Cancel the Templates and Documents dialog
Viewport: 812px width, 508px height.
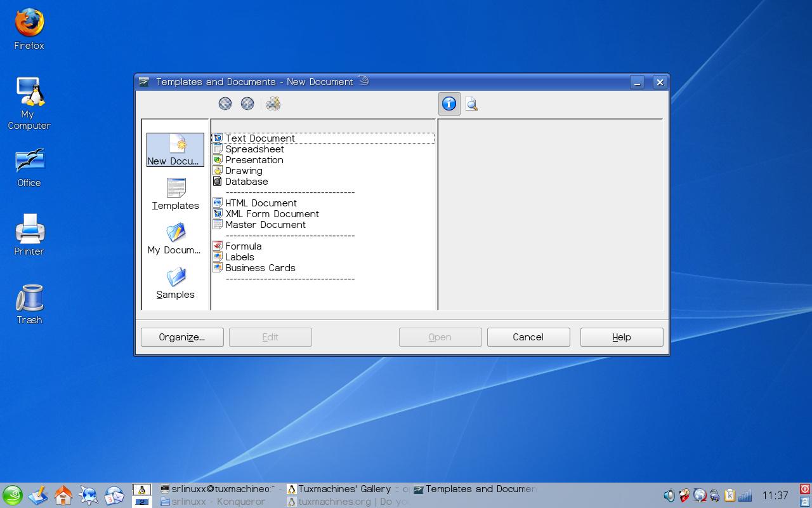(x=528, y=337)
